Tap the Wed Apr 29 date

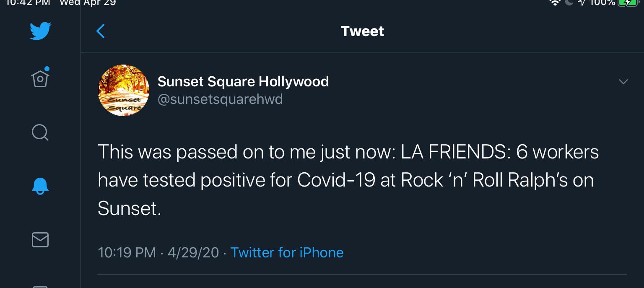point(88,3)
